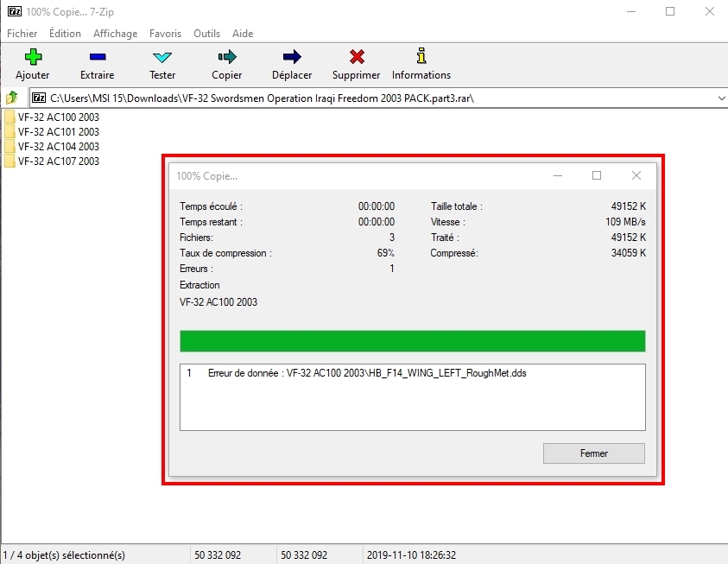Click the Supprimer red X icon

[x=357, y=57]
